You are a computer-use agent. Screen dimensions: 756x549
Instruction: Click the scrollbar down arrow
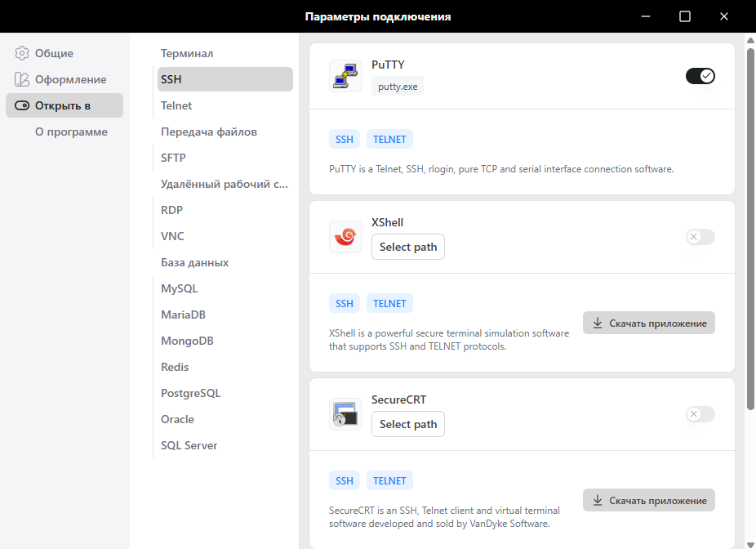pyautogui.click(x=750, y=545)
